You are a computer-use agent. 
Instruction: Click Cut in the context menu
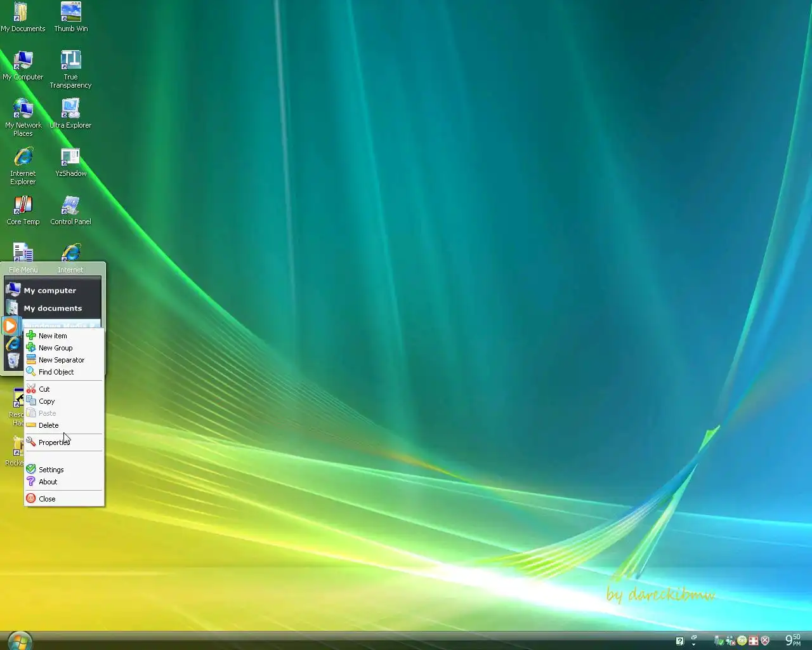(x=64, y=389)
